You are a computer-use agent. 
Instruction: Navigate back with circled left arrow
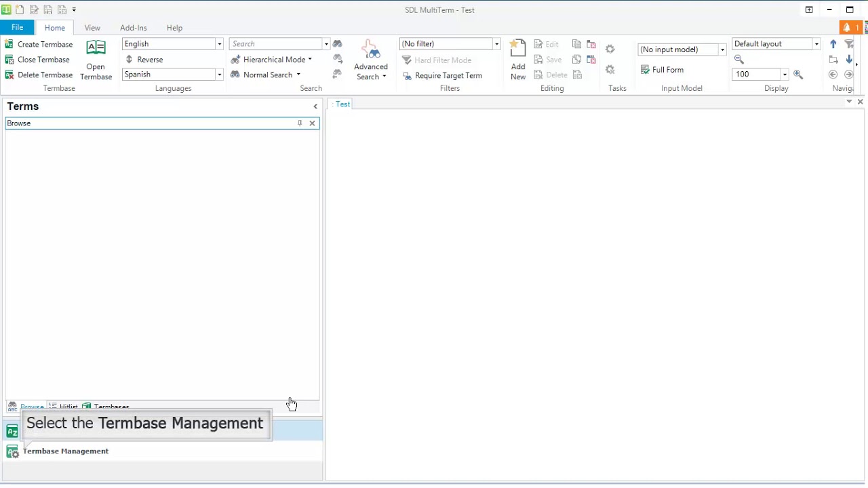[833, 75]
